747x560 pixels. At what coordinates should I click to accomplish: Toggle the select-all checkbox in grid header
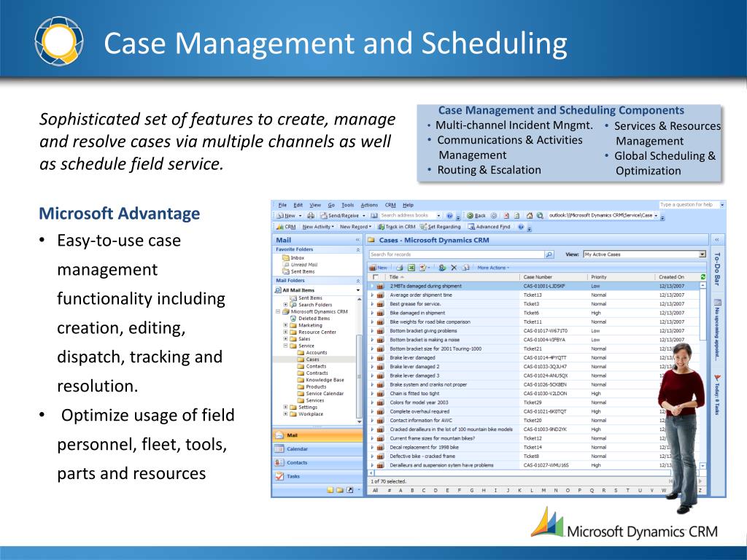click(376, 276)
